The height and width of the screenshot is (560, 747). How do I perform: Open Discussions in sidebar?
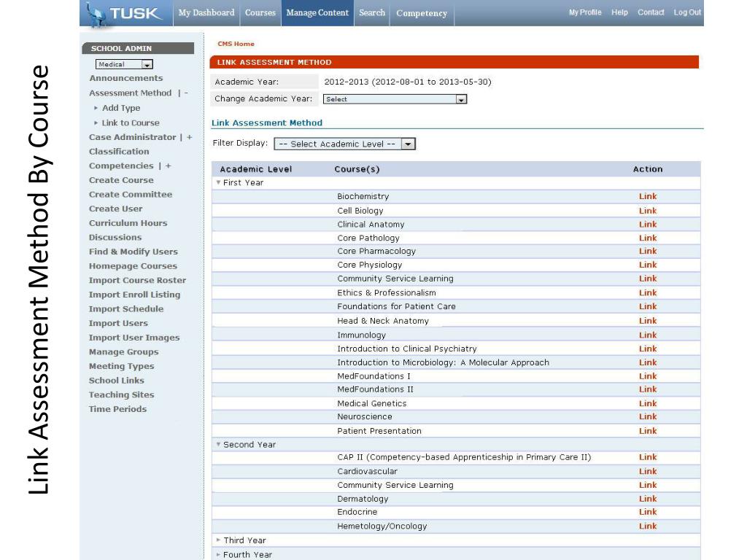(115, 237)
